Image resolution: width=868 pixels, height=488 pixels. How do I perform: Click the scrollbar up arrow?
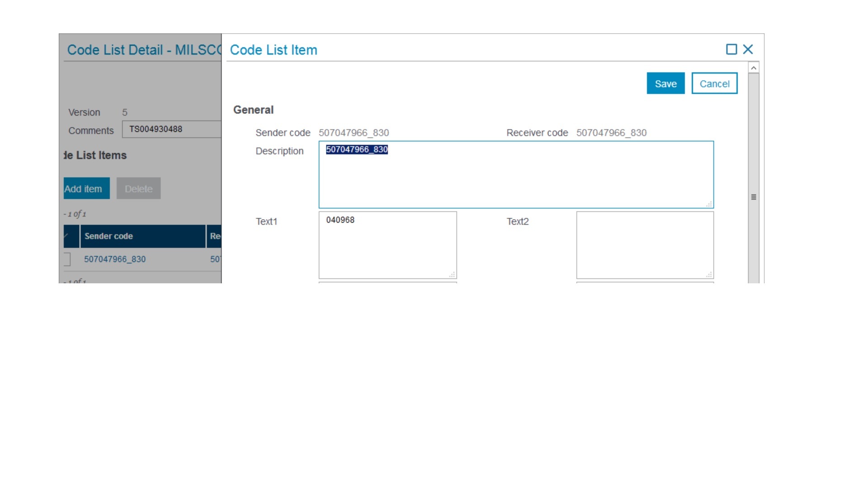[753, 68]
